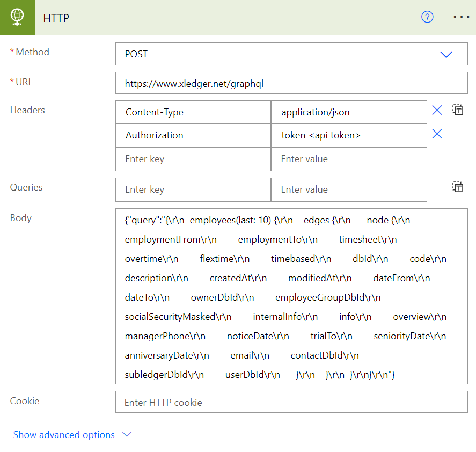Open the Method dropdown arrow
Image resolution: width=476 pixels, height=452 pixels.
coord(446,54)
